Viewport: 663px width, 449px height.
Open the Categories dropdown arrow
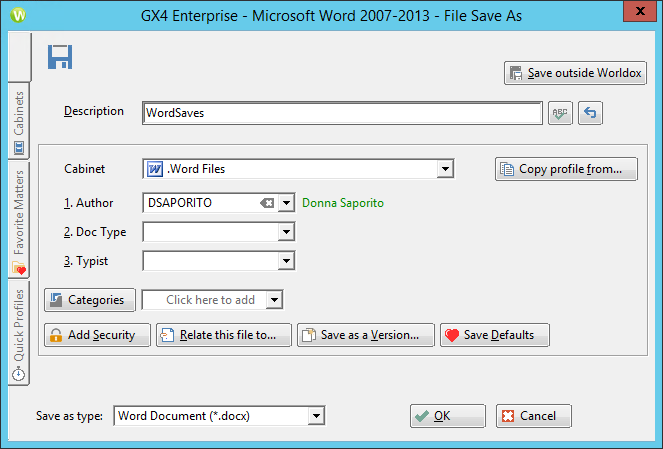[274, 300]
